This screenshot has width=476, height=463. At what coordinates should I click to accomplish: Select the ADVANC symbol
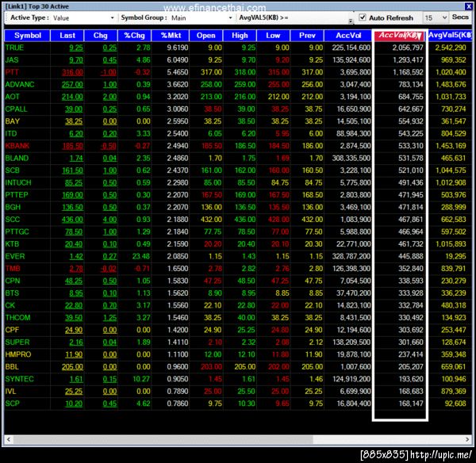point(20,84)
